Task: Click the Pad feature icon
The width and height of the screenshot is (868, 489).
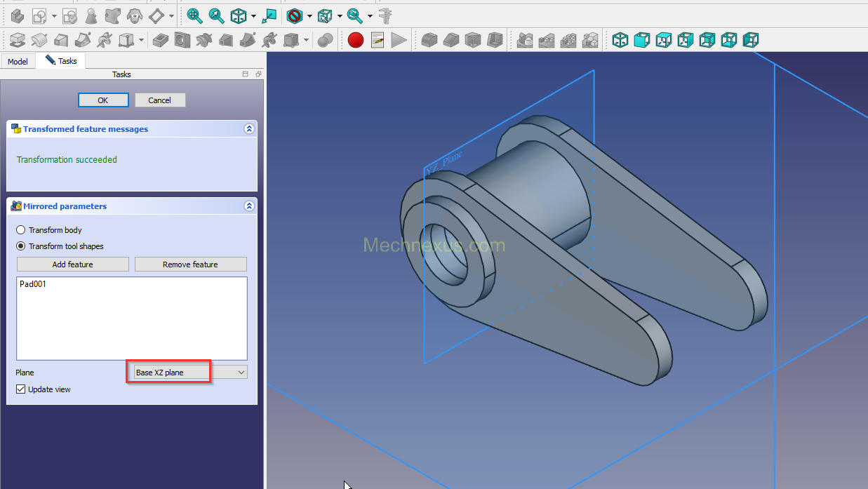Action: (18, 40)
